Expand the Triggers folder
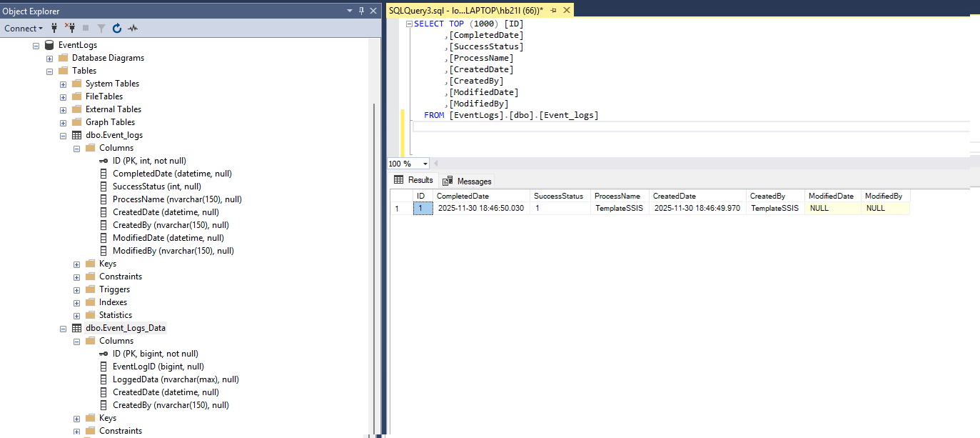This screenshot has width=980, height=438. click(77, 289)
